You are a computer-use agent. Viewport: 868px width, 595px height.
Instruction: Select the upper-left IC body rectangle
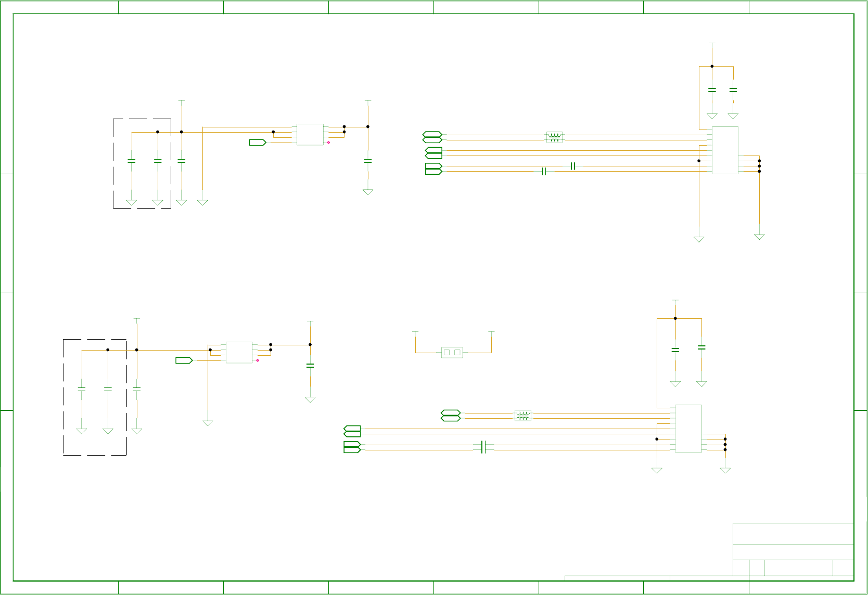(x=310, y=135)
